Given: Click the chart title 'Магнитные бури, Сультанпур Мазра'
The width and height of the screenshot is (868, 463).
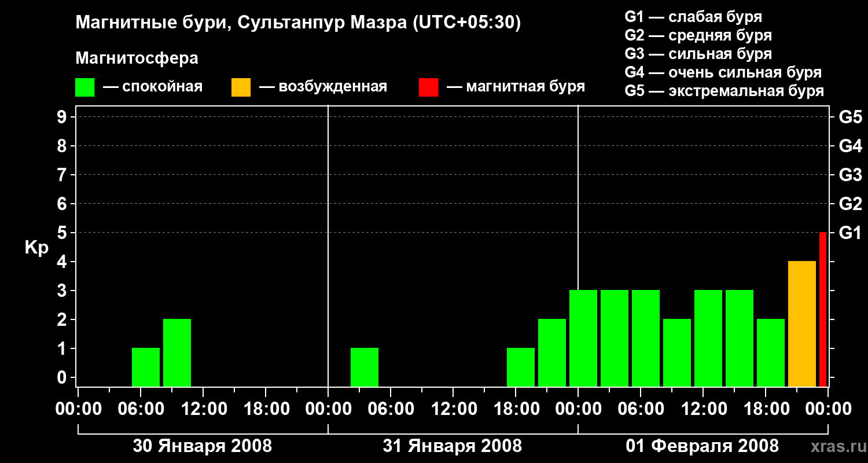Looking at the screenshot, I should coord(298,23).
